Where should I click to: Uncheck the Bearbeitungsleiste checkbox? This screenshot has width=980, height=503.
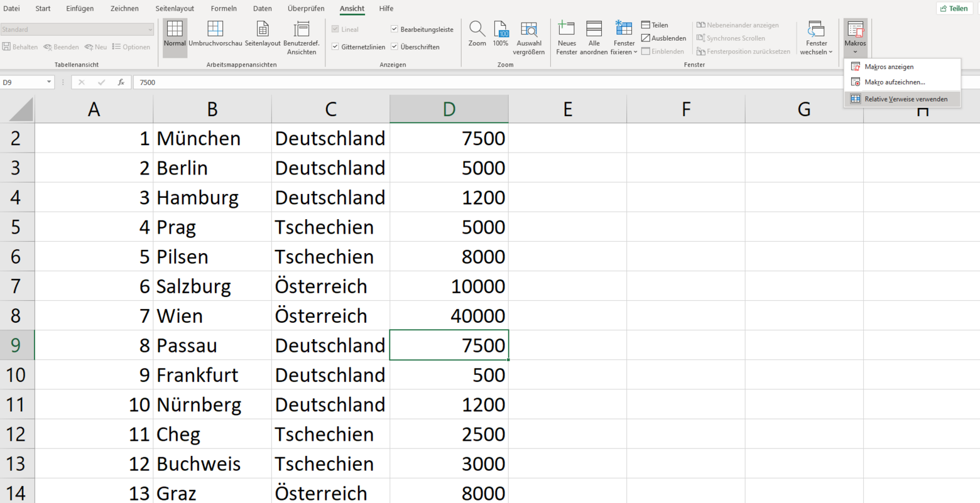[x=395, y=30]
